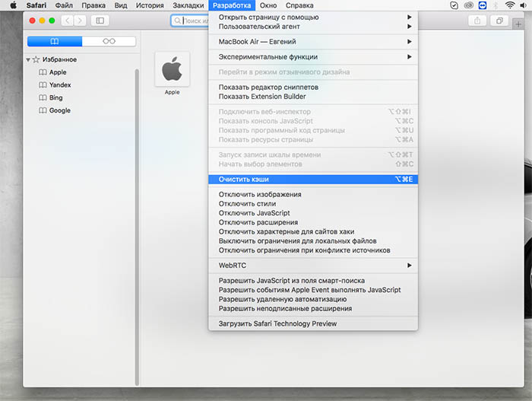This screenshot has height=401, width=532.
Task: Open the Правка menu
Action: (93, 5)
